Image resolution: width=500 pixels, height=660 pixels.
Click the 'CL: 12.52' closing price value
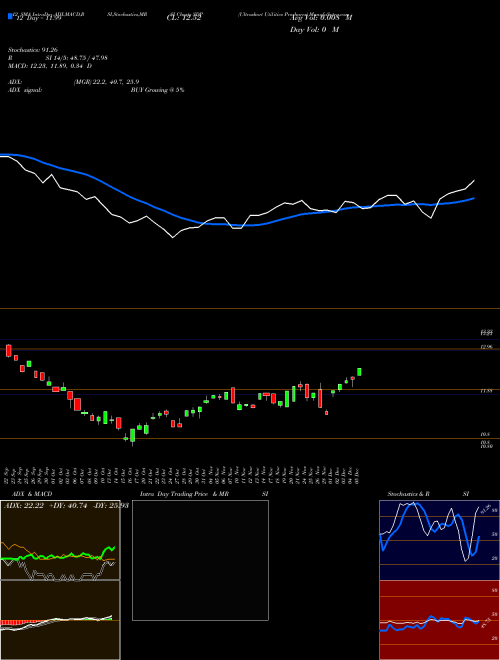click(x=184, y=19)
